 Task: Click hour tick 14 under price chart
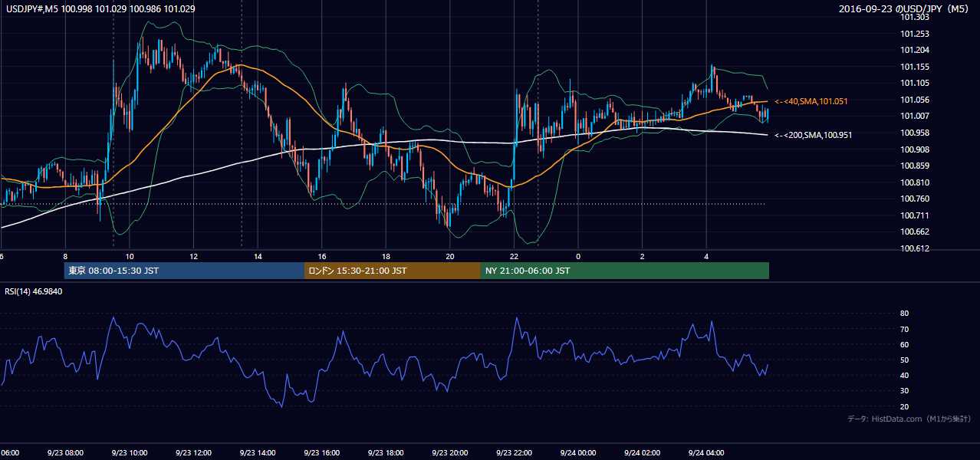click(x=258, y=257)
